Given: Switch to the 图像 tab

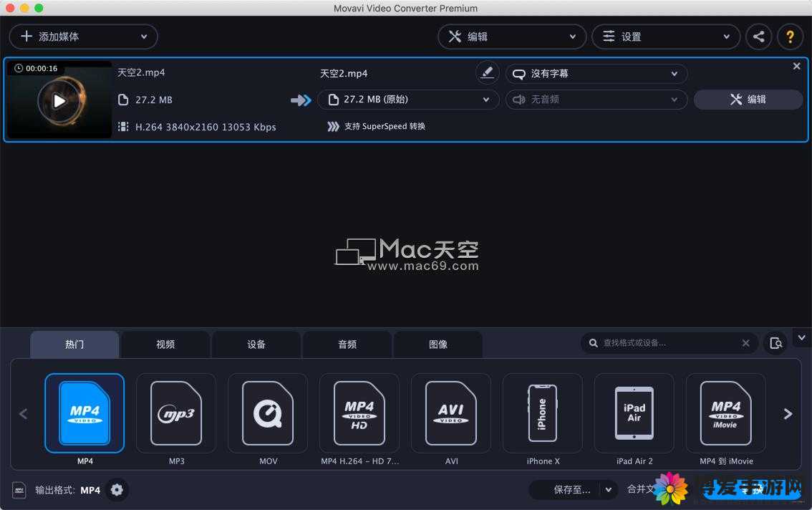Looking at the screenshot, I should coord(438,344).
